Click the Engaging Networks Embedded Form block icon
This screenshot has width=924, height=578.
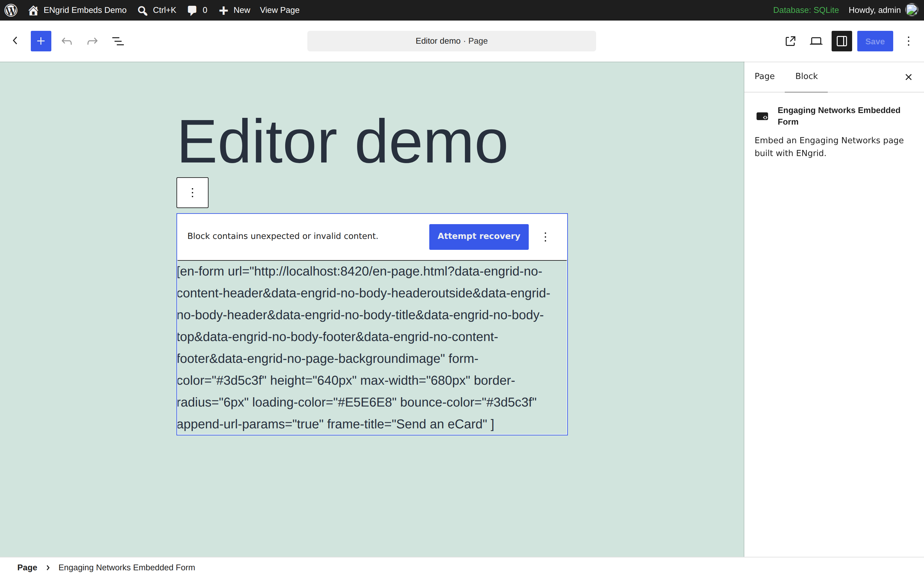[762, 116]
